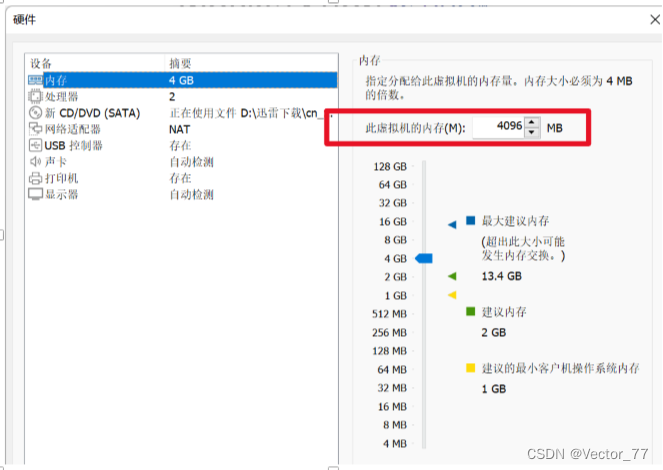
Task: Select the 网络适配器 device row
Action: 182,129
